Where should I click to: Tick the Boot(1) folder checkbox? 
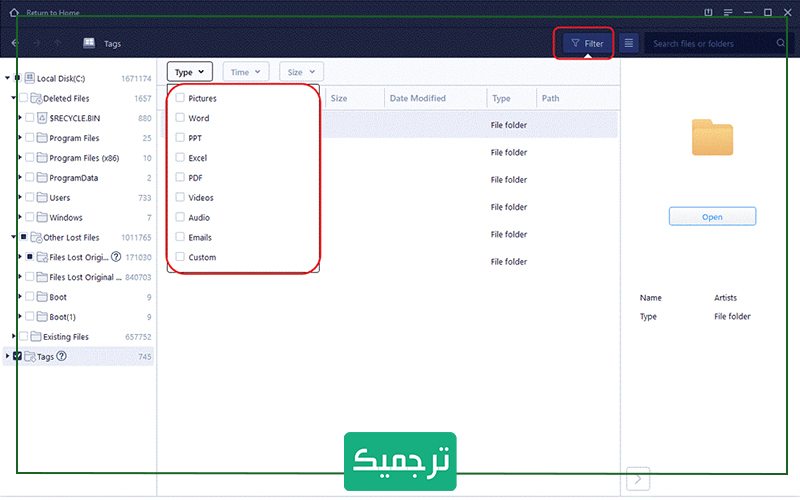click(30, 316)
